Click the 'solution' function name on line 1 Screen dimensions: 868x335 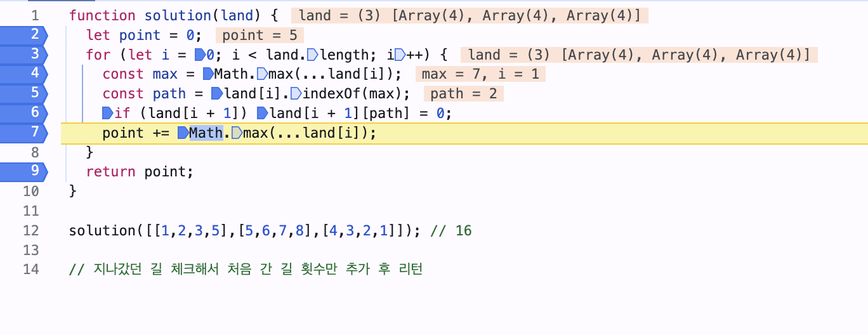(179, 16)
